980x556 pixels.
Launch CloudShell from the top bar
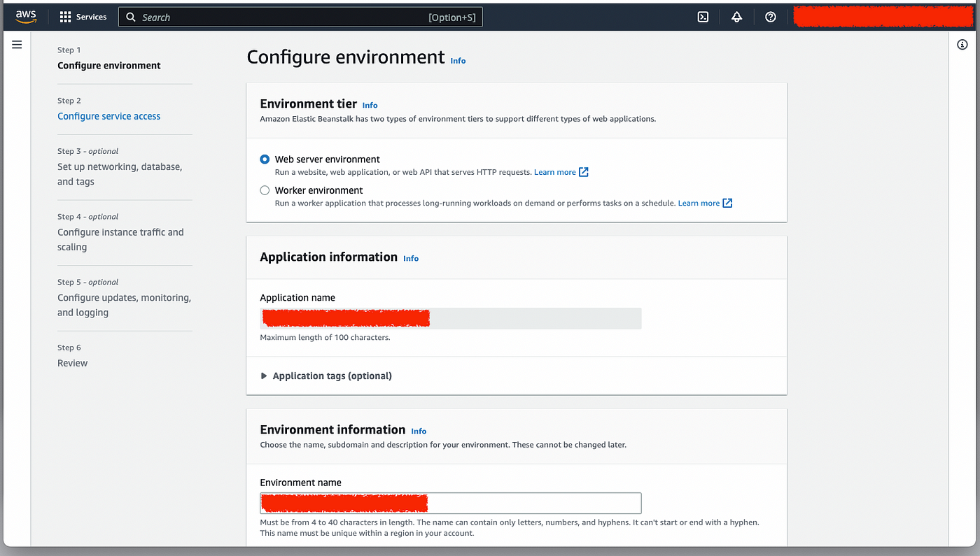click(703, 17)
